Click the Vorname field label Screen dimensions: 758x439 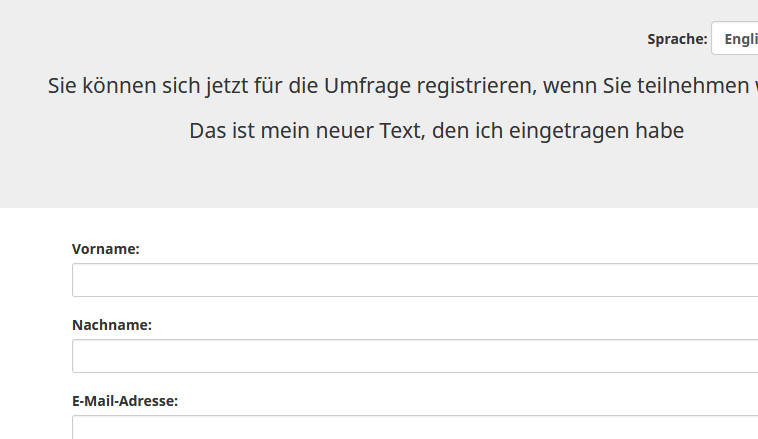[x=105, y=249]
